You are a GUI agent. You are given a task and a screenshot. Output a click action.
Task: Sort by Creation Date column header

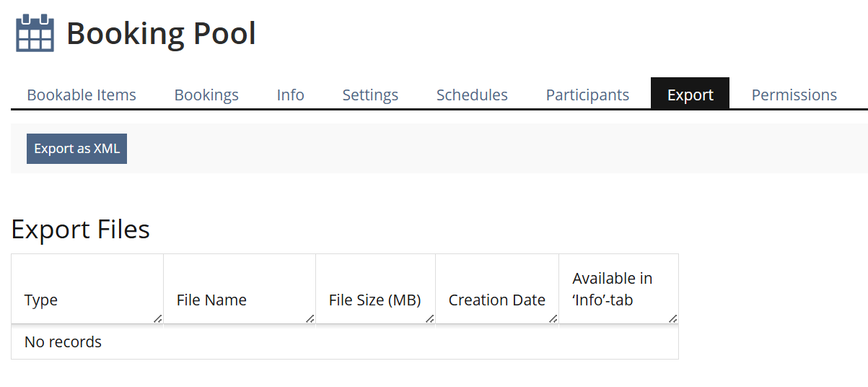pos(496,300)
